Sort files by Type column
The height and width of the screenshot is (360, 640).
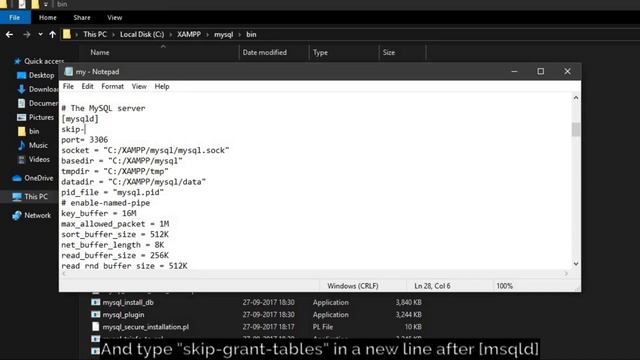pyautogui.click(x=320, y=53)
